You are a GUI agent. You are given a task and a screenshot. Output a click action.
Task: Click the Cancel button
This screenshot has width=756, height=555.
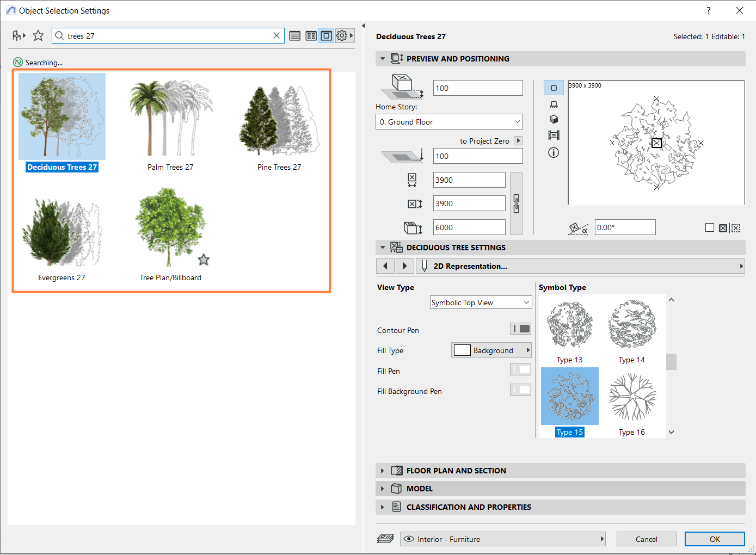tap(646, 539)
